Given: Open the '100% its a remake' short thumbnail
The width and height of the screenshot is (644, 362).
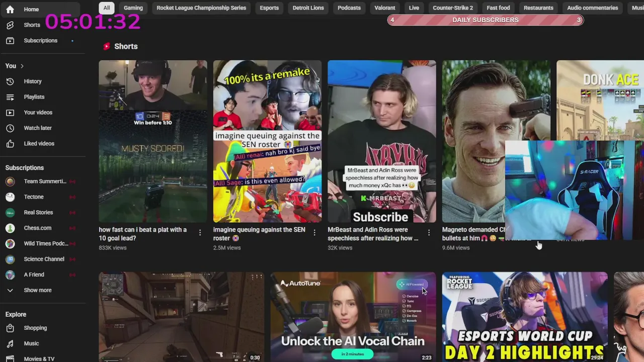Looking at the screenshot, I should (x=267, y=141).
